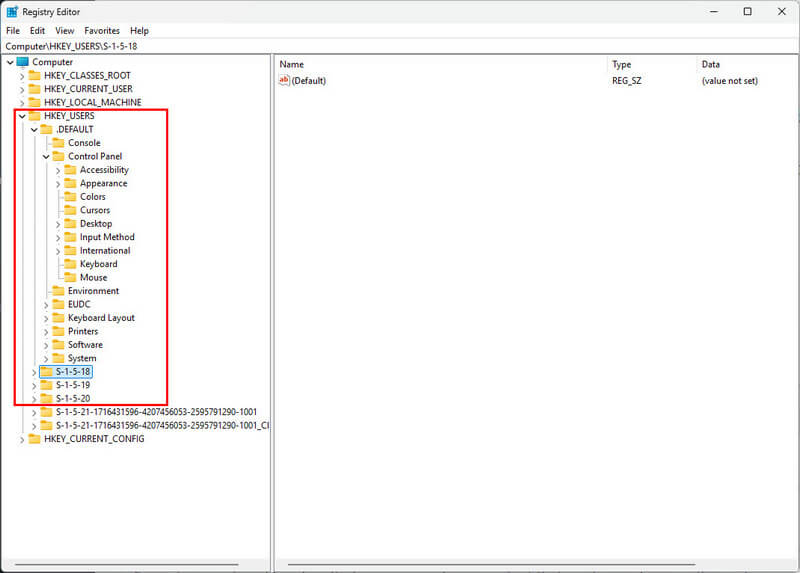Collapse the HKEY_USERS key
This screenshot has height=573, width=800.
click(22, 116)
